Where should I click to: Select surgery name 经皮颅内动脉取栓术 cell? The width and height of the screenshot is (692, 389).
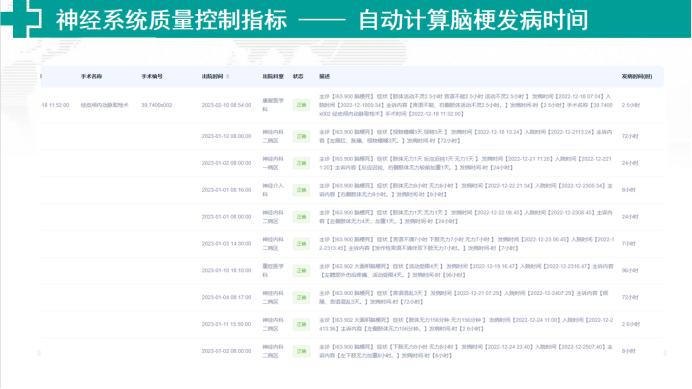tap(105, 105)
